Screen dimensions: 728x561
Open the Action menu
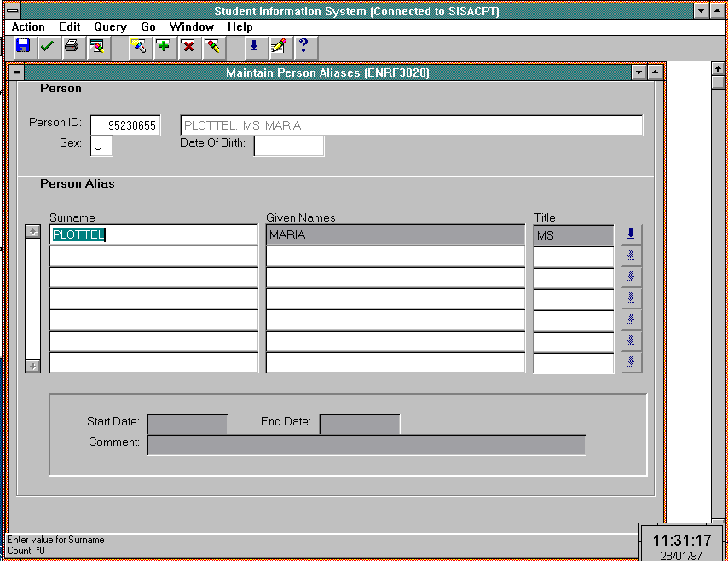click(x=28, y=27)
